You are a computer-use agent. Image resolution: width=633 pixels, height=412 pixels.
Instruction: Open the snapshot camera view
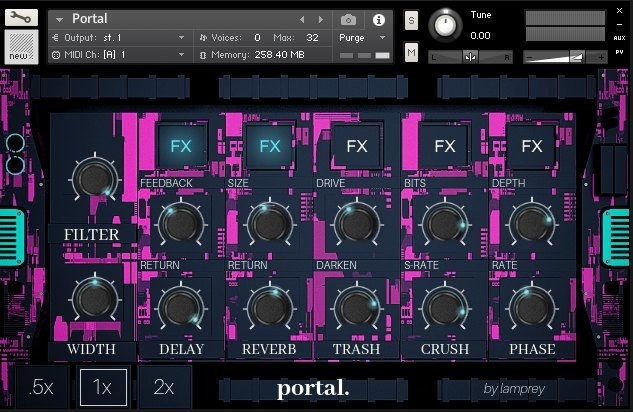click(348, 20)
